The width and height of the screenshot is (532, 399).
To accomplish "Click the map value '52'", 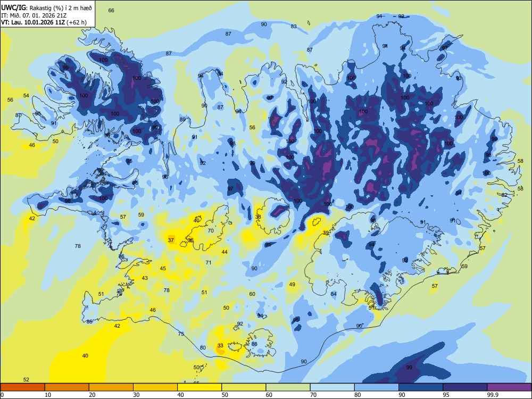I will [26, 380].
